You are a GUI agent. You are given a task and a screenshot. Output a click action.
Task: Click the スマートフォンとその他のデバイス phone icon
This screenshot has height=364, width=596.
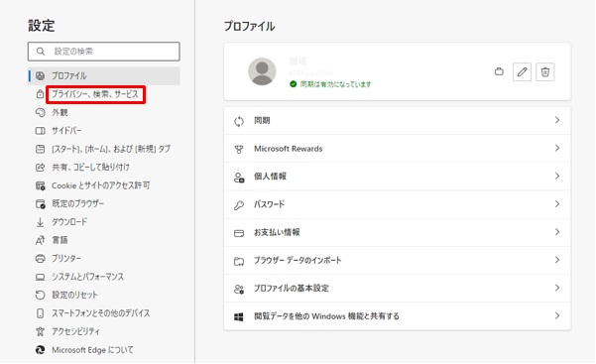pos(40,313)
